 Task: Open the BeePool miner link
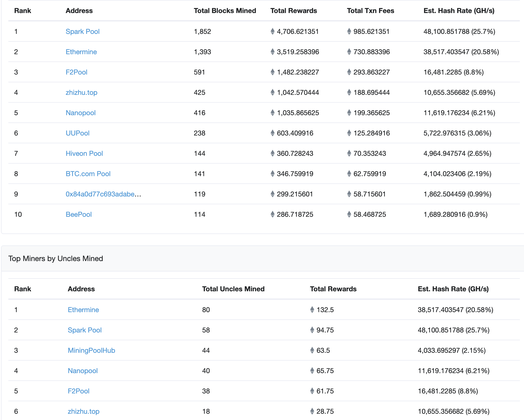point(79,214)
